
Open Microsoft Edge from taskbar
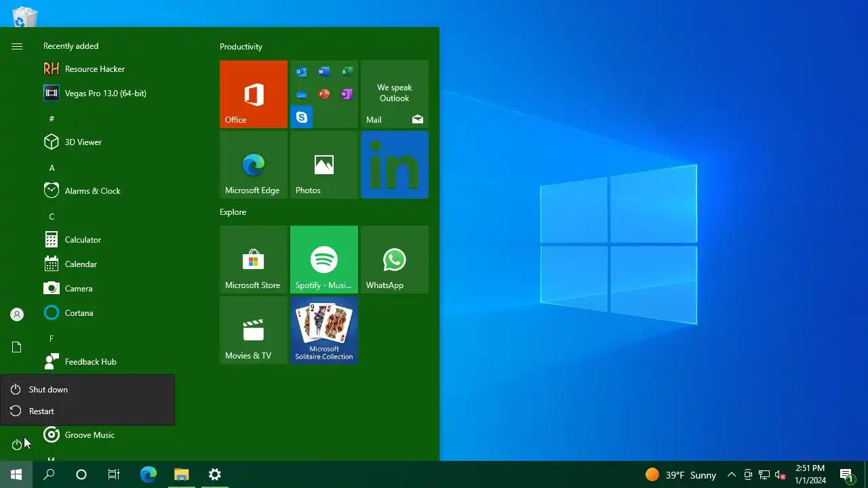coord(148,474)
